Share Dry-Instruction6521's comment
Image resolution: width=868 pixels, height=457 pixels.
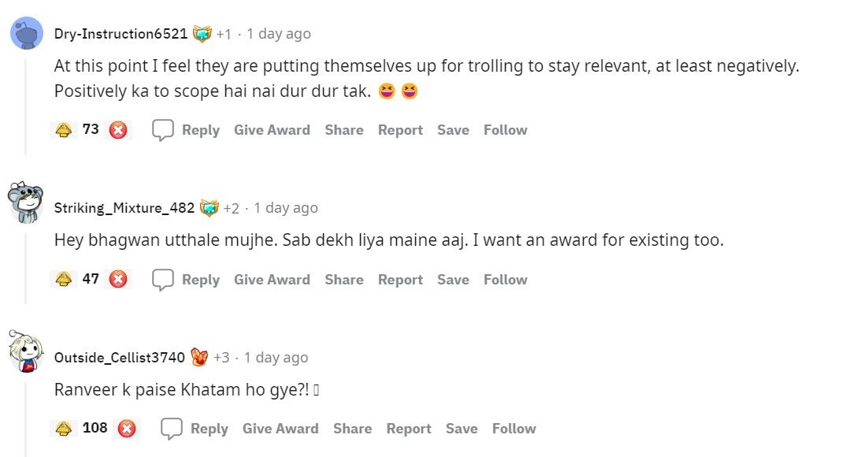(344, 129)
